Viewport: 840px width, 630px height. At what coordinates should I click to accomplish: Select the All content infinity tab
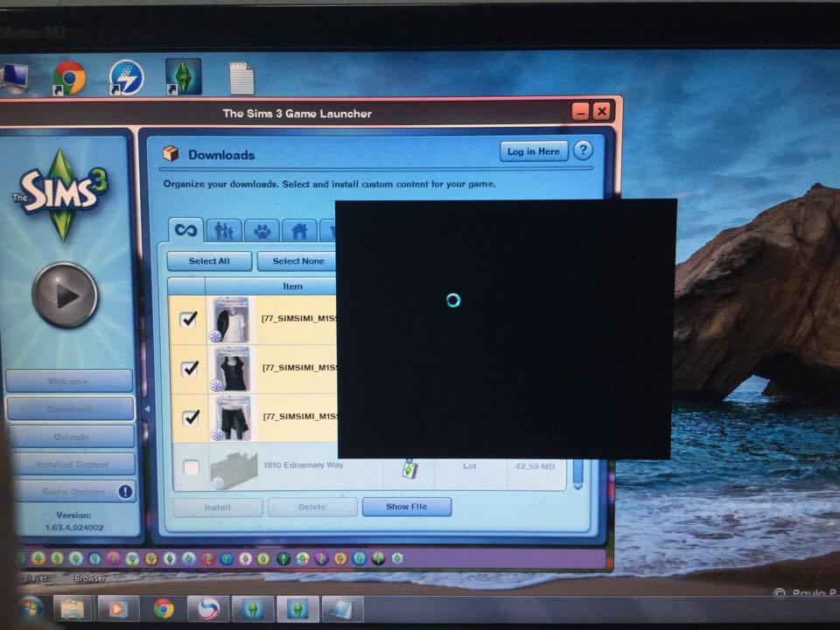pos(185,230)
